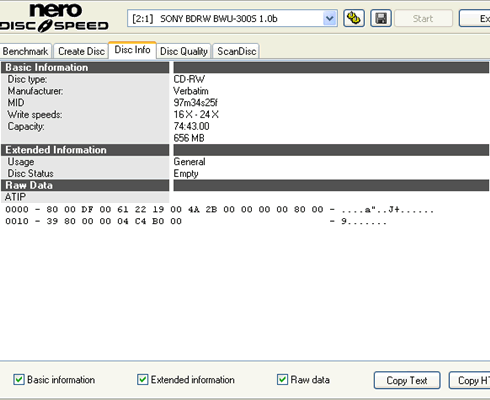Click the Manufacturer label
Screen dimensions: 490x400
[35, 91]
